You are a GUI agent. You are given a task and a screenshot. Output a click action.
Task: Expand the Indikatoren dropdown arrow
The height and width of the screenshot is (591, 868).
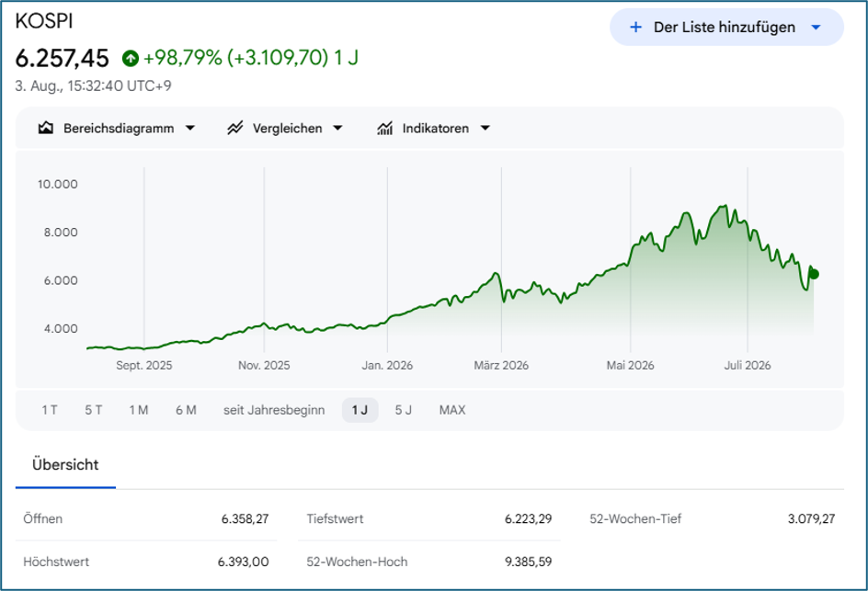pyautogui.click(x=485, y=129)
